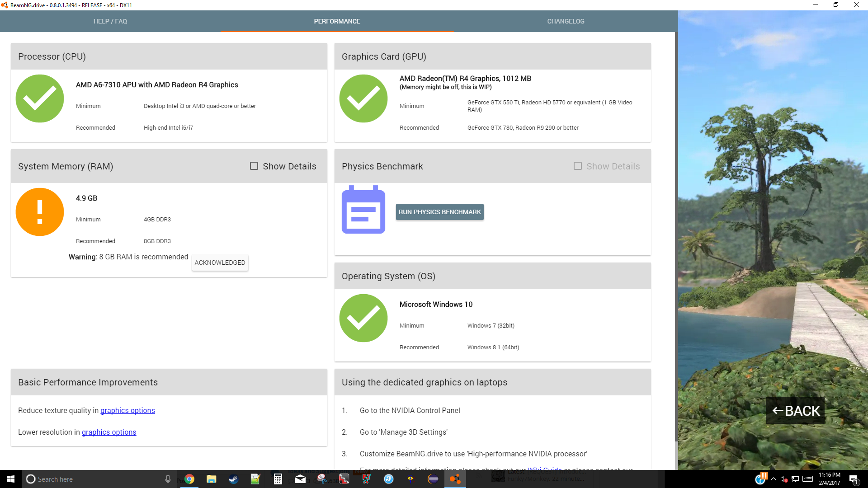Open File Explorer from the taskbar
This screenshot has height=488, width=868.
coord(211,479)
